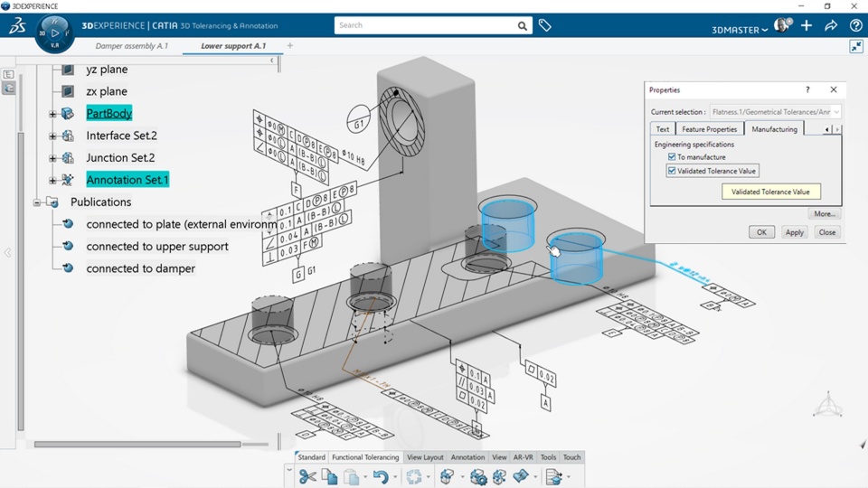This screenshot has height=488, width=868.
Task: Open the Current selection dropdown
Action: pos(836,112)
